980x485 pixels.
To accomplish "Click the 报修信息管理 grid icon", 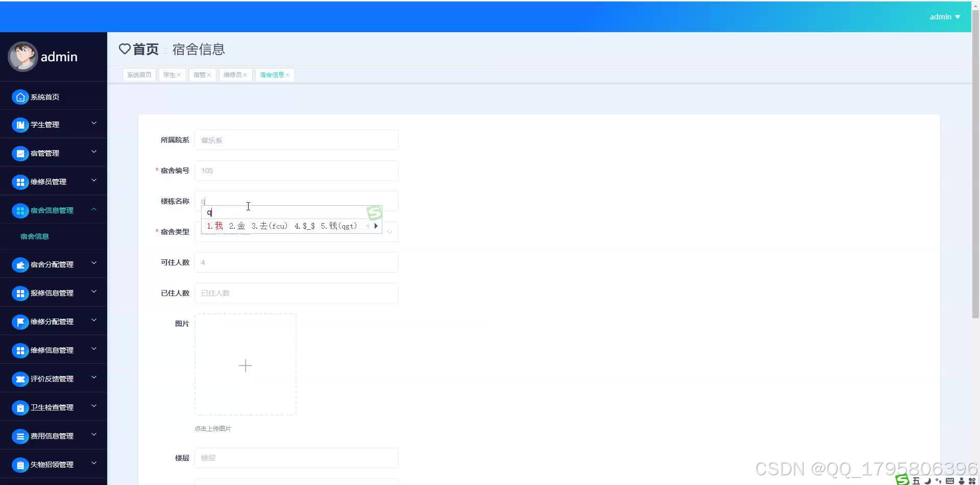I will point(20,293).
